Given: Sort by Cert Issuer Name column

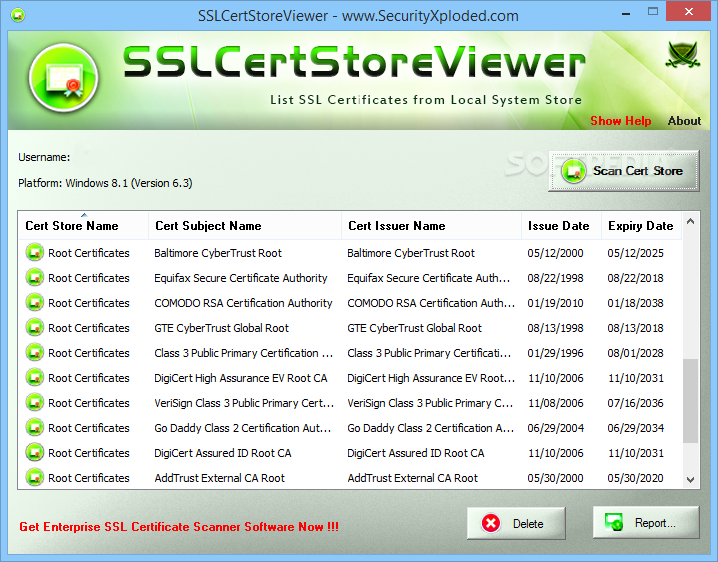Looking at the screenshot, I should (431, 226).
